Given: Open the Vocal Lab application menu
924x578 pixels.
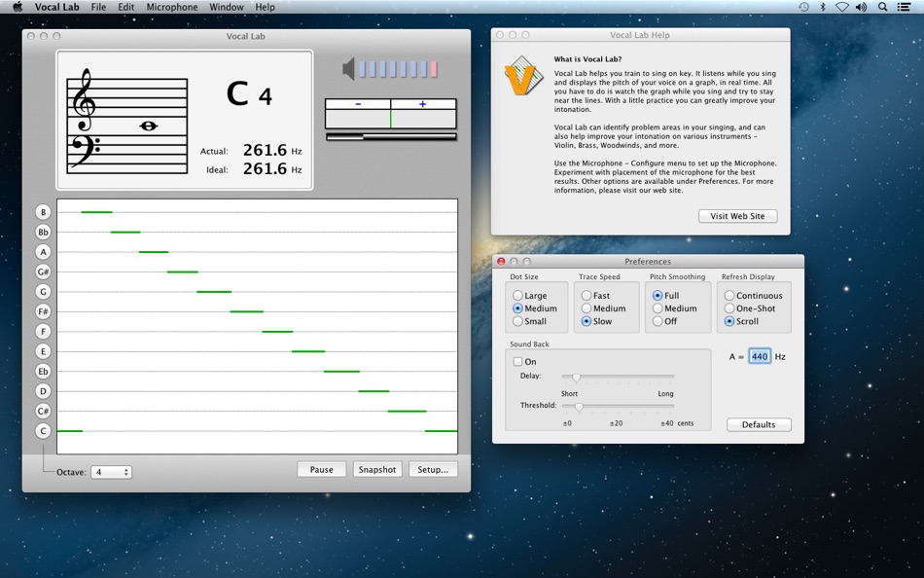Looking at the screenshot, I should pyautogui.click(x=56, y=7).
